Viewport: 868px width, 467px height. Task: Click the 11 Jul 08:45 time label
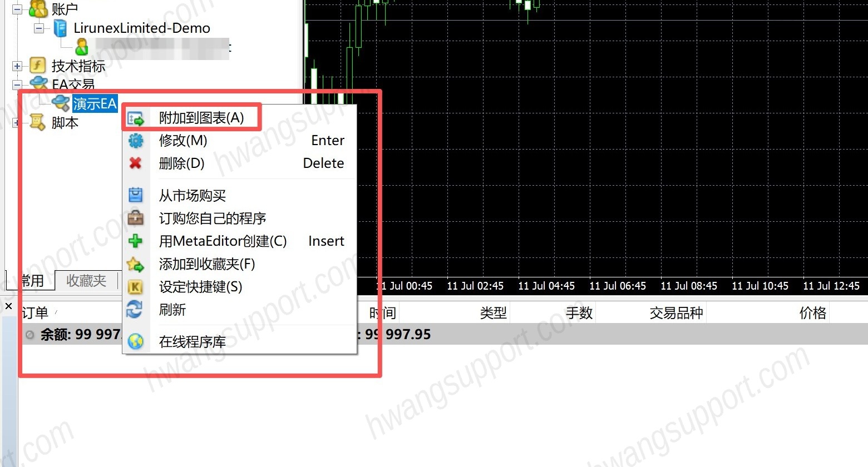[x=689, y=286]
